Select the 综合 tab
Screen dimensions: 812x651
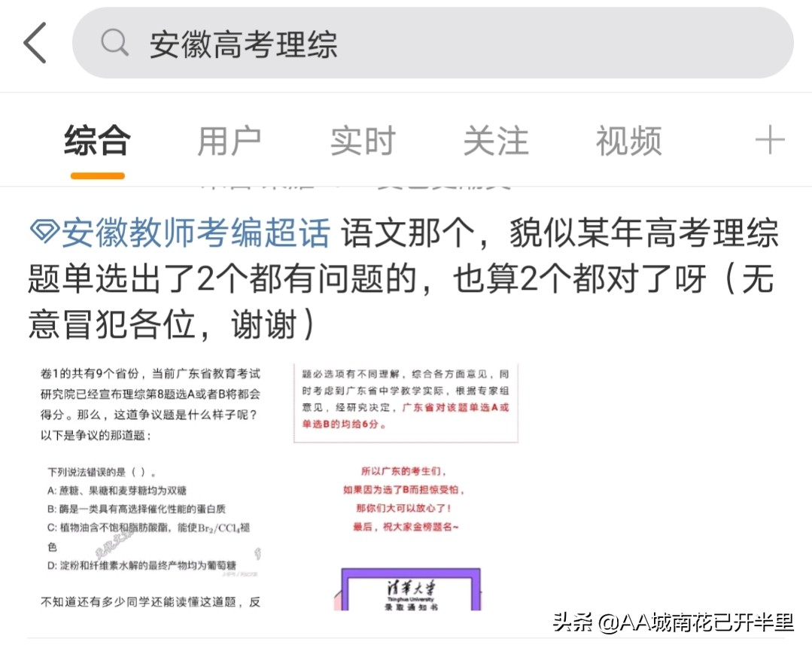tap(96, 140)
